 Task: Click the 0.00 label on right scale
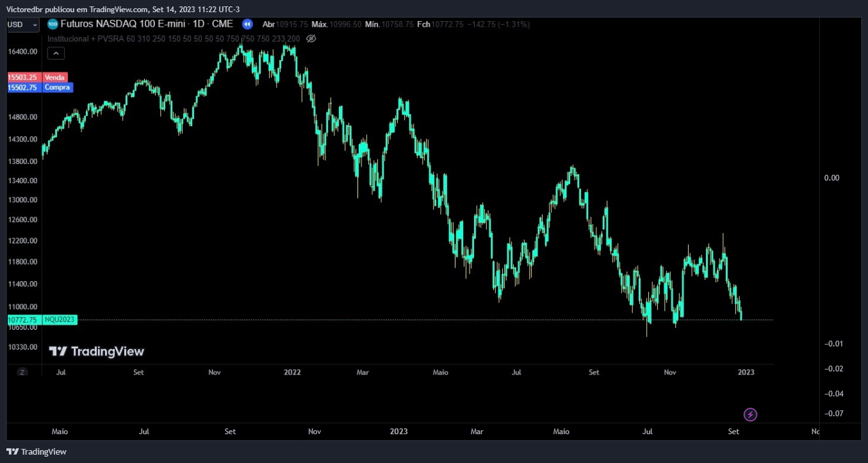(831, 178)
